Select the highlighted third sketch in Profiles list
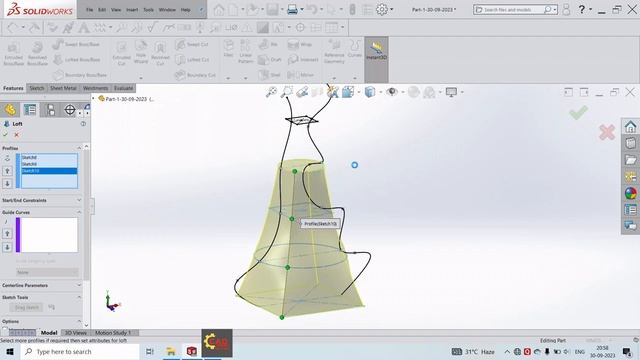Image resolution: width=640 pixels, height=360 pixels. tap(49, 171)
